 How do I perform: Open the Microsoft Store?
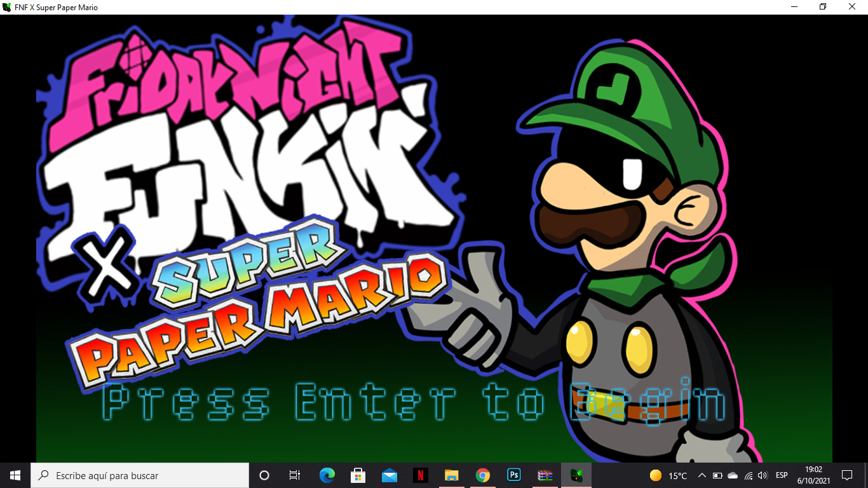[358, 475]
